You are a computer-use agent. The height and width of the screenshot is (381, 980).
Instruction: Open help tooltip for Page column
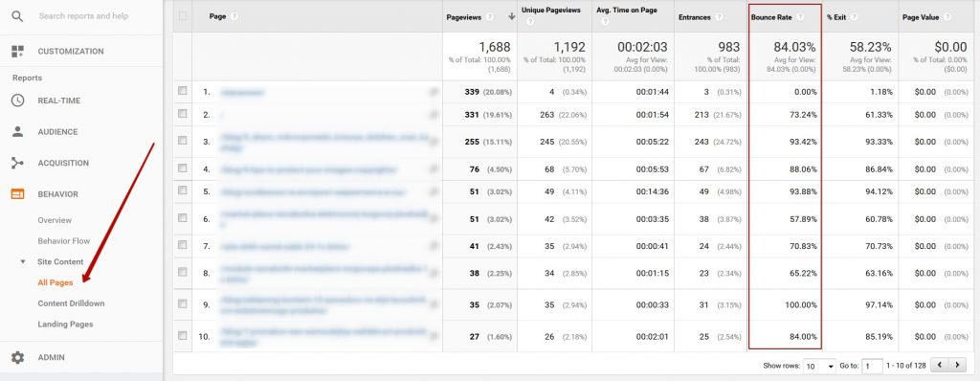coord(234,16)
